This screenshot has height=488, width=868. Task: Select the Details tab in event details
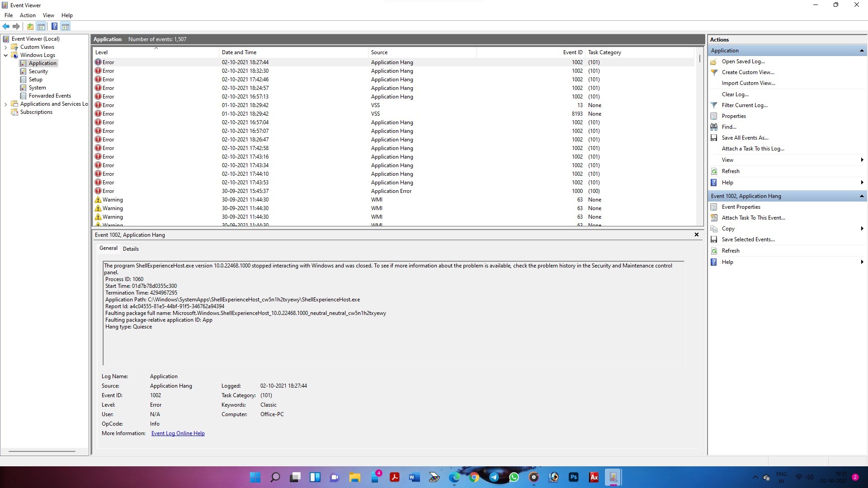(131, 249)
